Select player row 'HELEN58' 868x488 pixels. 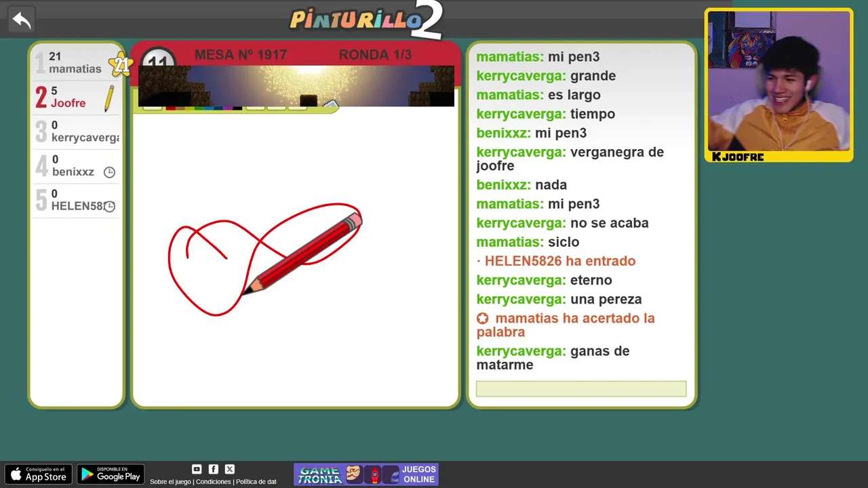(x=77, y=200)
